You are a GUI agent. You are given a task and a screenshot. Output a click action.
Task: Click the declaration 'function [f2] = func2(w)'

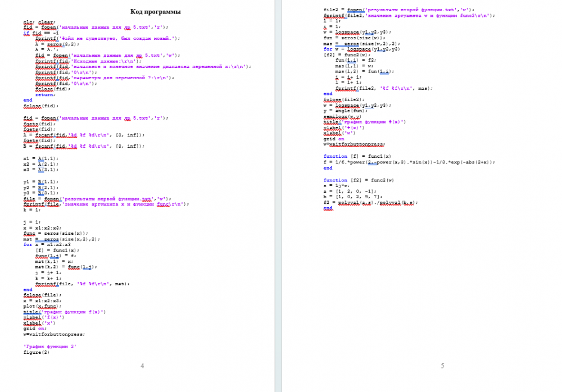tap(359, 180)
